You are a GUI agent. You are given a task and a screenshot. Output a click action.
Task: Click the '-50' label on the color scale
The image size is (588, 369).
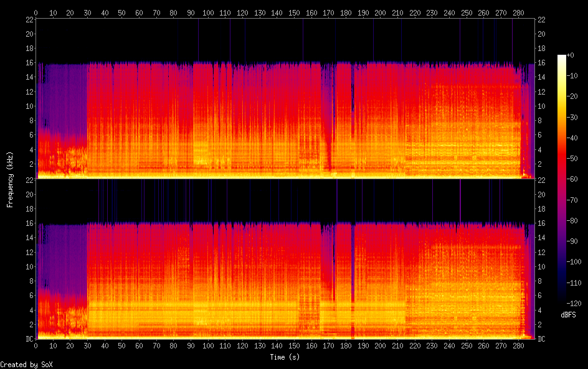coord(572,159)
